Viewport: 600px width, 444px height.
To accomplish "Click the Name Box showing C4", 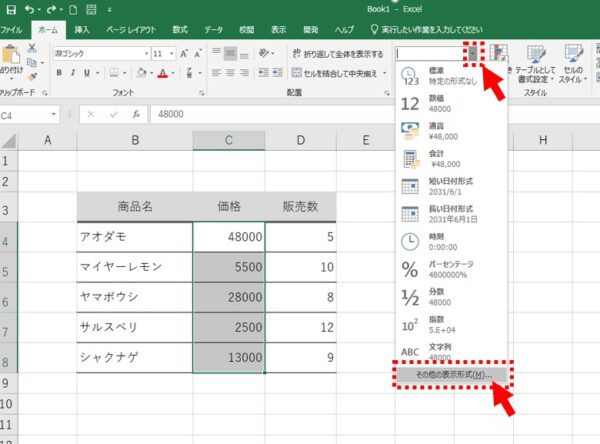I will tap(30, 114).
